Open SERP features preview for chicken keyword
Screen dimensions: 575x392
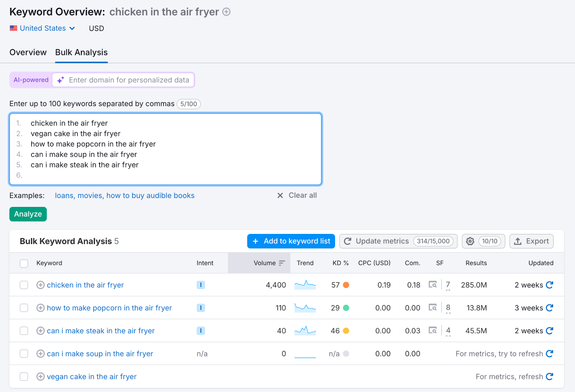[x=433, y=285]
